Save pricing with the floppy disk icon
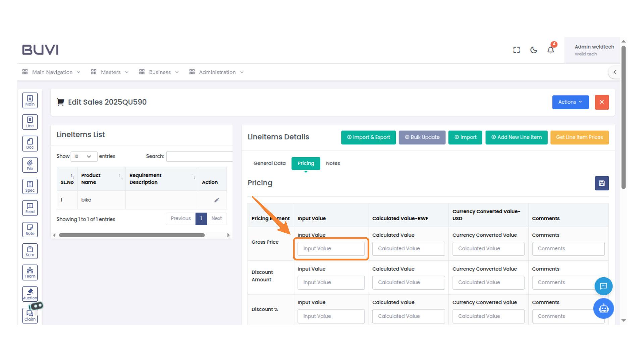The image size is (644, 362). click(x=602, y=183)
